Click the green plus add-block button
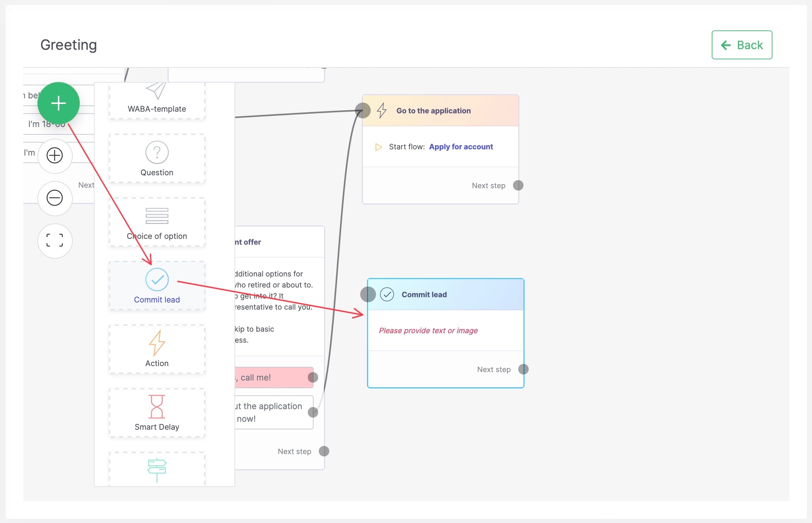 click(x=59, y=103)
